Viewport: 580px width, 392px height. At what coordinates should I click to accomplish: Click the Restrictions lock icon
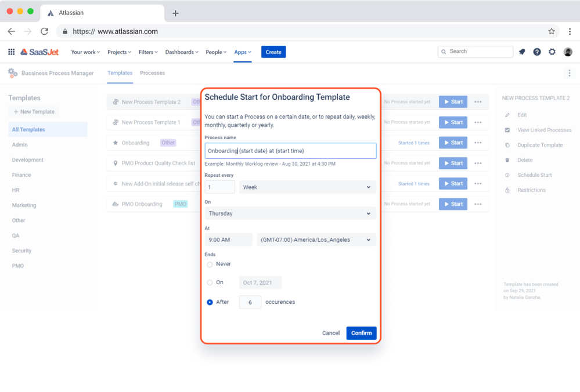507,190
